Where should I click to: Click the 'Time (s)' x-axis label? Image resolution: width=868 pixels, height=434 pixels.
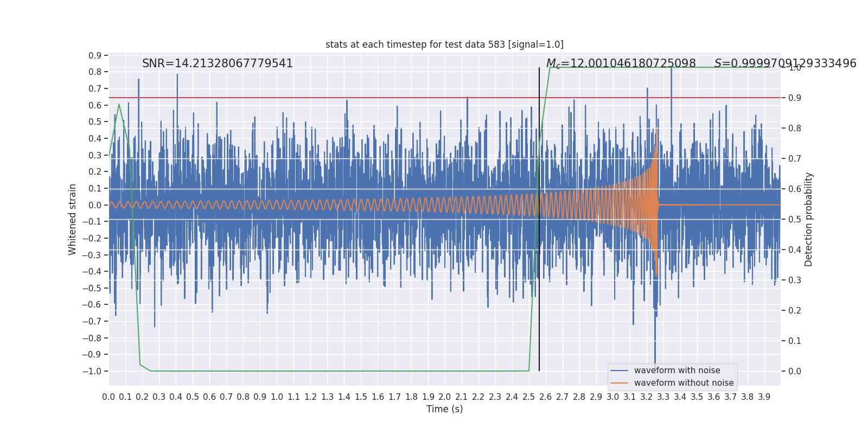444,409
